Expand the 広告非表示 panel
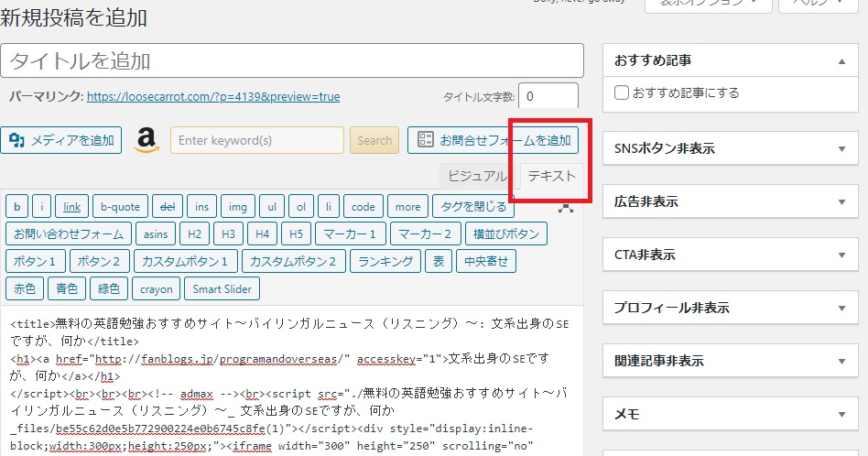This screenshot has height=456, width=868. click(841, 201)
